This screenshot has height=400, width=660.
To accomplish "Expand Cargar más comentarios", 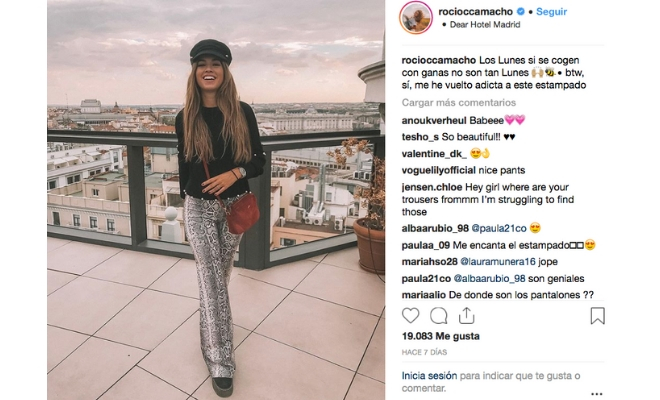I will [x=458, y=103].
